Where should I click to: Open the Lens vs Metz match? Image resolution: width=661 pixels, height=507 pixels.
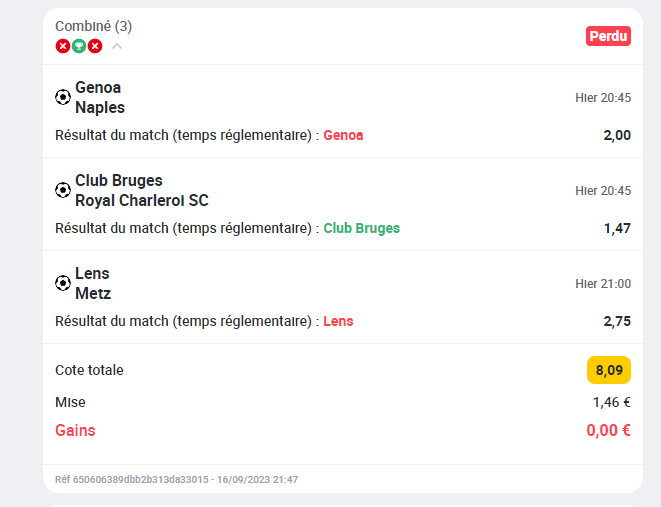point(93,283)
